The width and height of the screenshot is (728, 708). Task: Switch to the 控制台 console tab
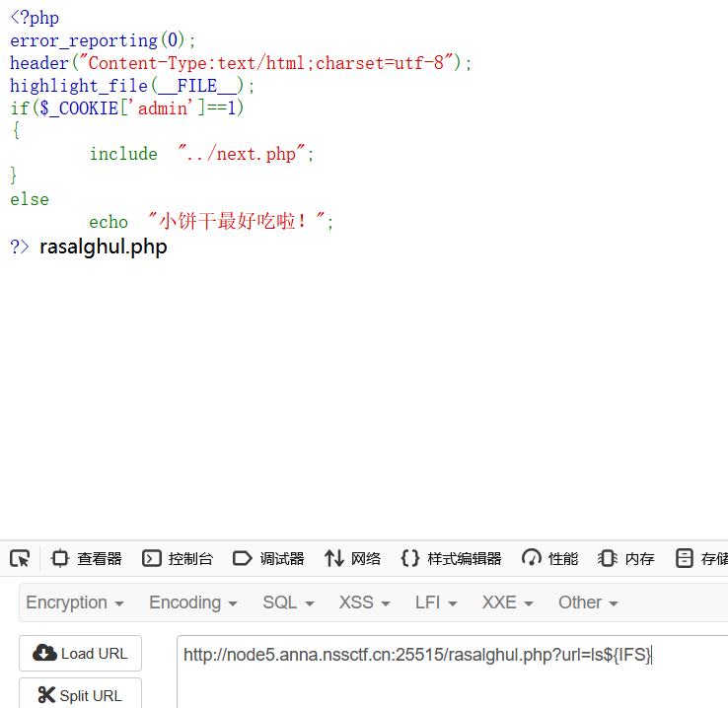[178, 558]
